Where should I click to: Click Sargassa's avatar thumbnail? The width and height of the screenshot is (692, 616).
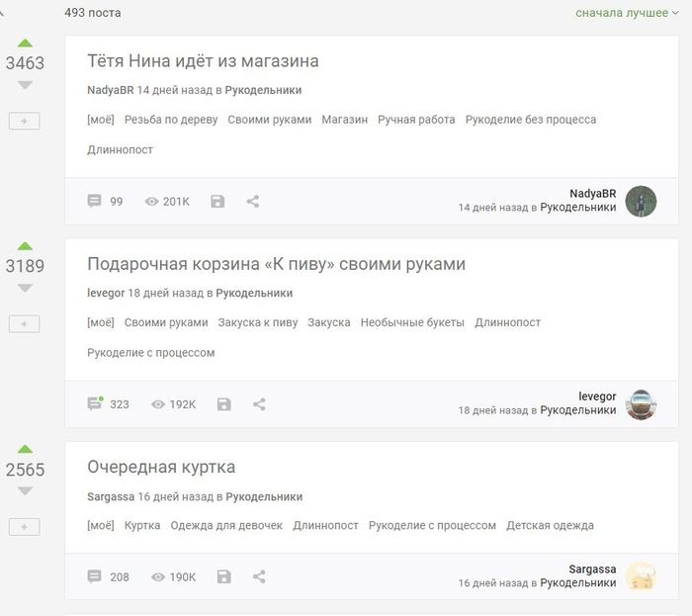click(x=641, y=576)
